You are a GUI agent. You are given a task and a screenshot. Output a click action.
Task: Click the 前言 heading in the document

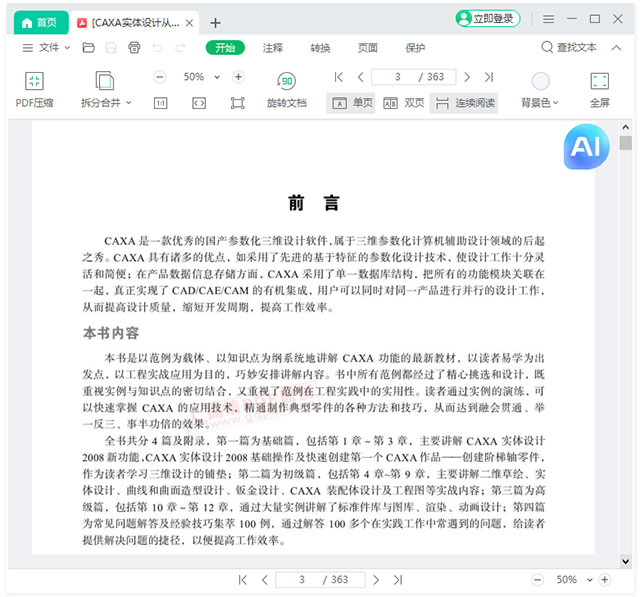[x=313, y=203]
